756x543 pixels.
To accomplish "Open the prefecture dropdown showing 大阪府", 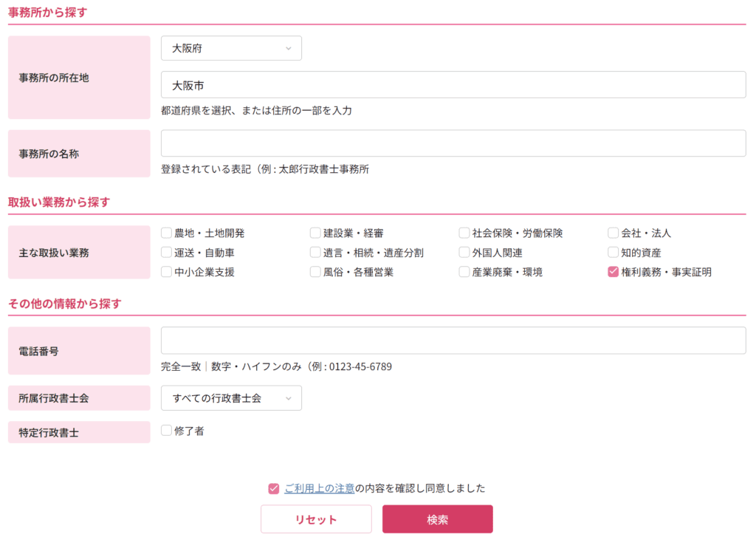I will [231, 48].
